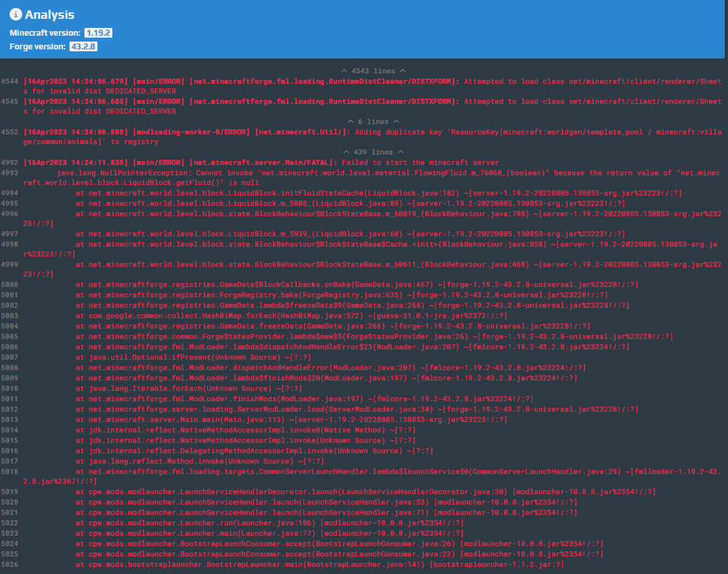
Task: Click 'Minecraft version:' label
Action: point(45,33)
